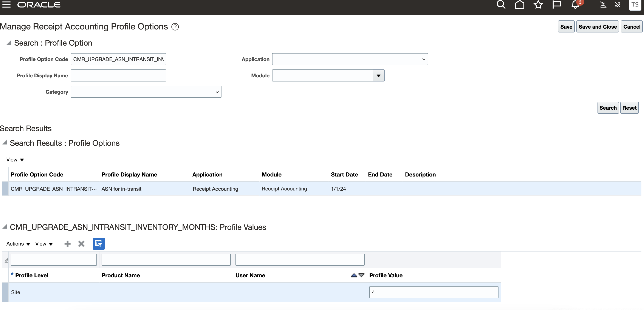Open the Category dropdown
Image resolution: width=644 pixels, height=310 pixels.
point(146,92)
